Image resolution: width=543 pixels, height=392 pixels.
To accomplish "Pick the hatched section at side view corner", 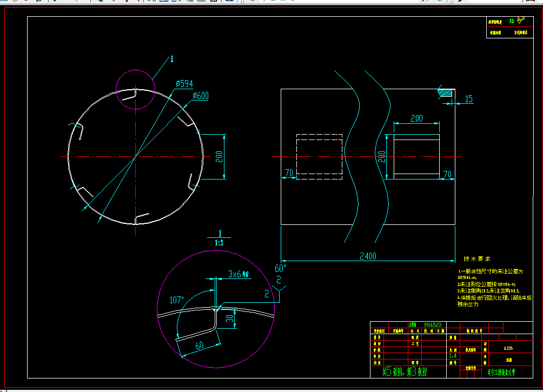I will tap(445, 92).
